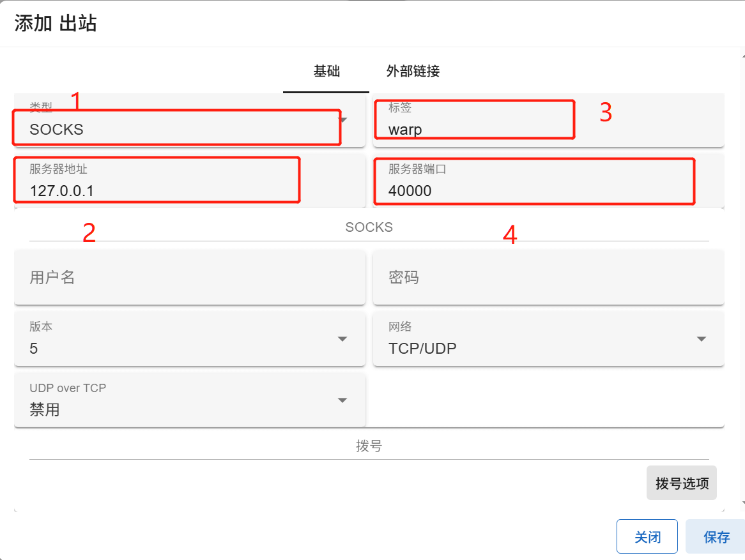Screen dimensions: 745x560
Task: Switch to the 基础 tab
Action: click(x=326, y=71)
